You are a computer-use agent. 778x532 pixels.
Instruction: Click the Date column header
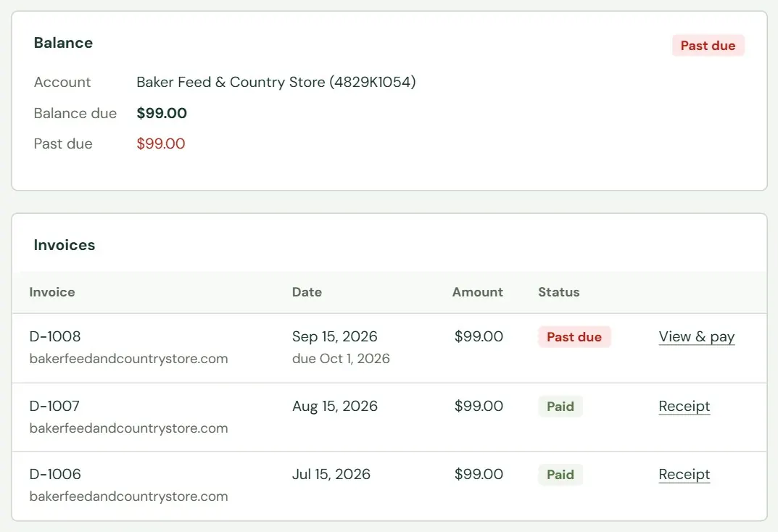[307, 292]
